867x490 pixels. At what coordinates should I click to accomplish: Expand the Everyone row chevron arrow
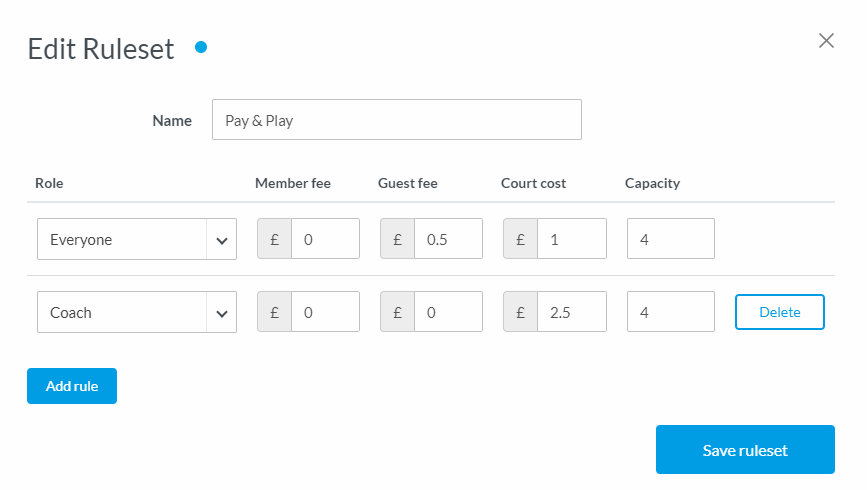coord(221,240)
